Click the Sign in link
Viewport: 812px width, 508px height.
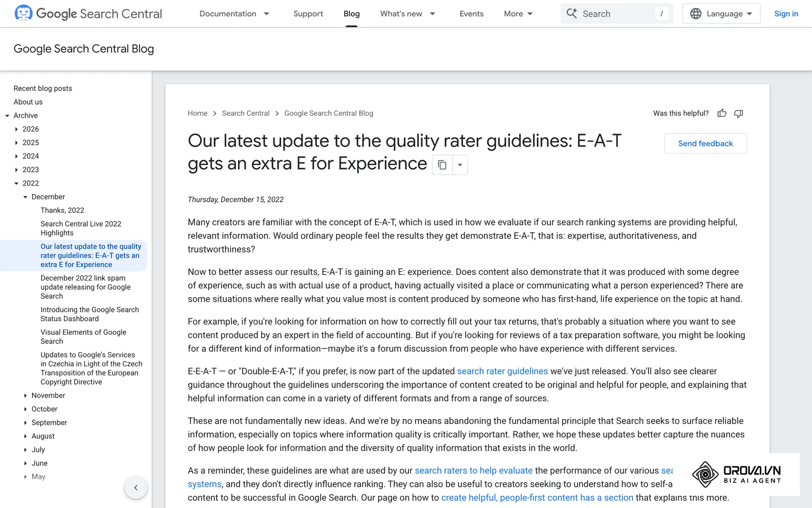(786, 14)
